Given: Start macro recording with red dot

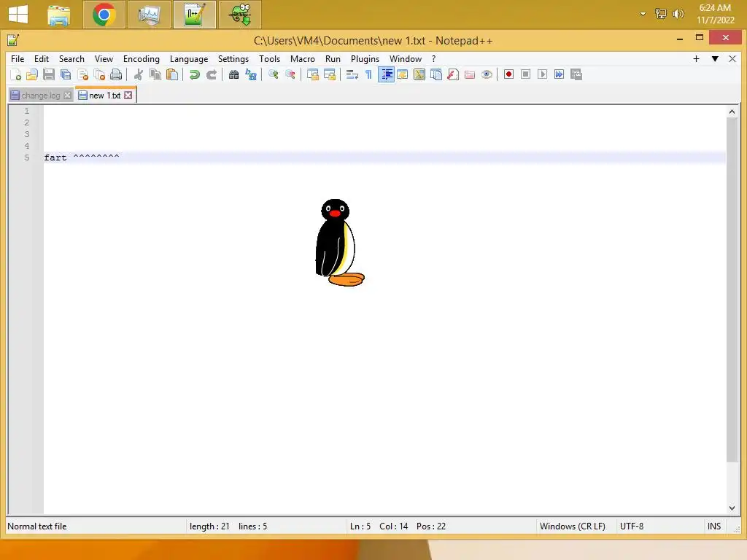Looking at the screenshot, I should click(508, 75).
